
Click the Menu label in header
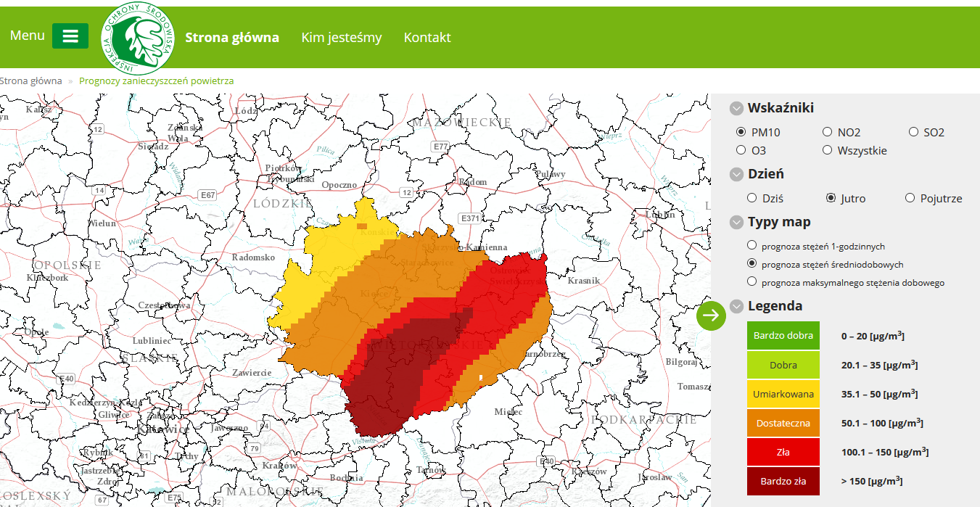28,36
